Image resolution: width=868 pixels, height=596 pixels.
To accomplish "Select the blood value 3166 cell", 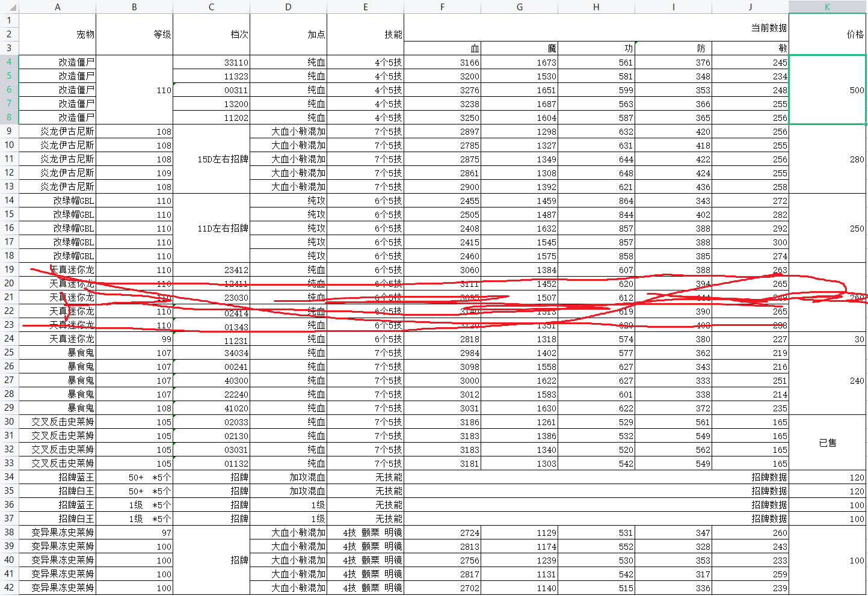I will pyautogui.click(x=442, y=62).
